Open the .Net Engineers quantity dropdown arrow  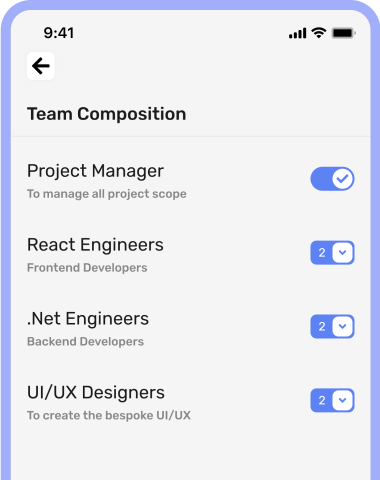click(x=342, y=326)
